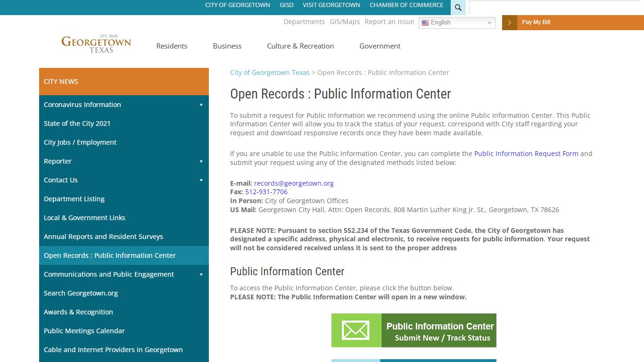Click City of Georgetown Texas breadcrumb
644x362 pixels.
coord(270,73)
